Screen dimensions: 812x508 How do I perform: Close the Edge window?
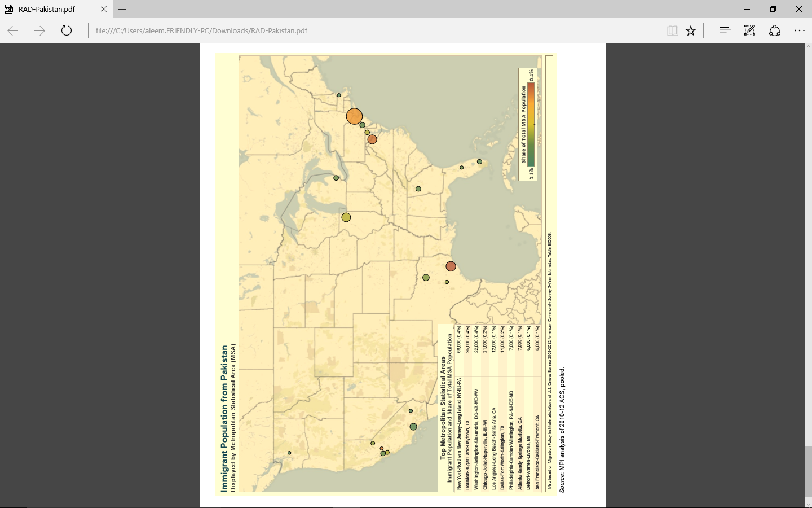[x=799, y=9]
